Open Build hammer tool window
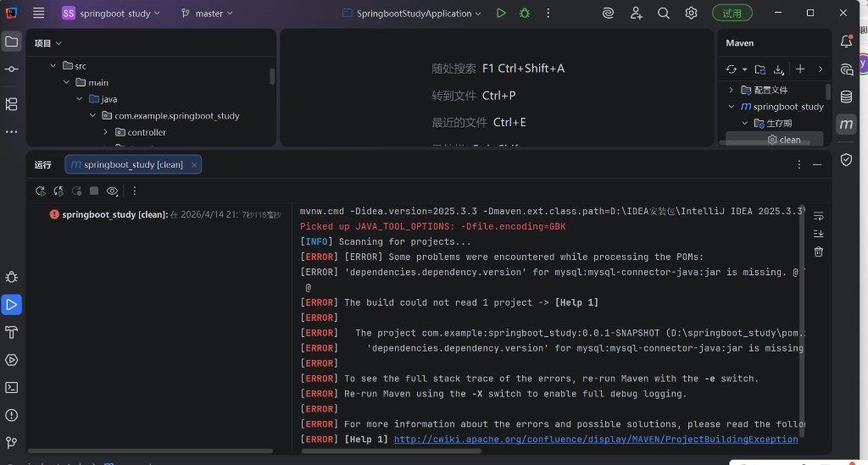 tap(12, 332)
